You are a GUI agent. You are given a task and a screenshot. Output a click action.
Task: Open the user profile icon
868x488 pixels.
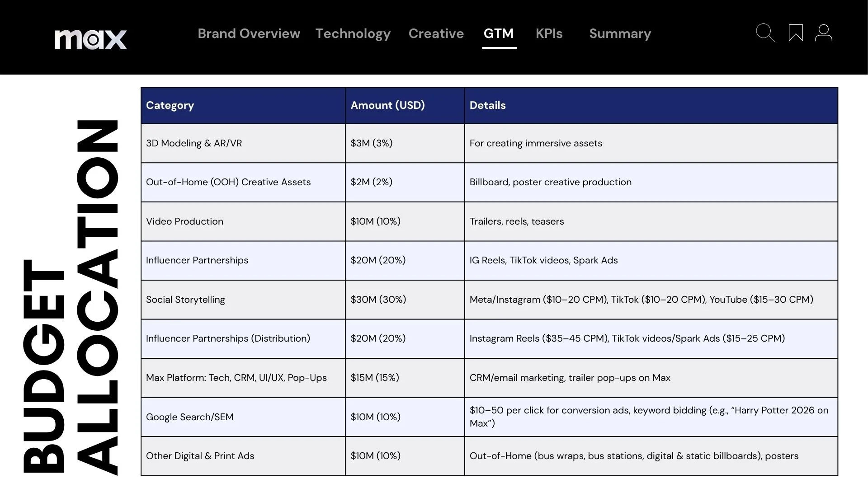tap(823, 33)
